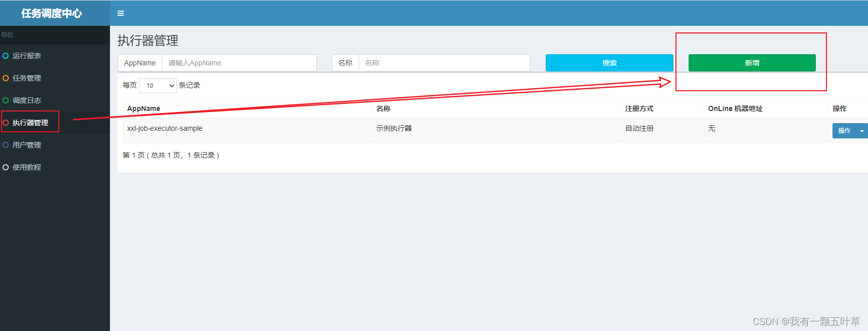Click the green 新增 button
This screenshot has height=331, width=868.
tap(752, 63)
